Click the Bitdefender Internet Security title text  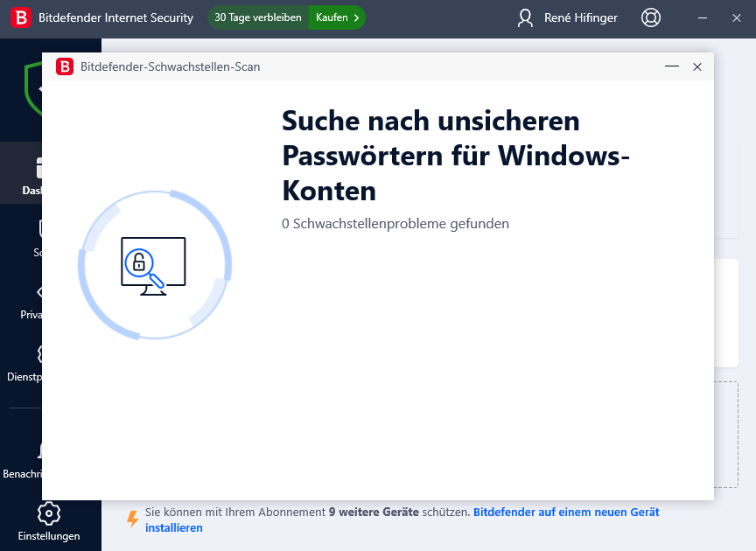tap(115, 17)
